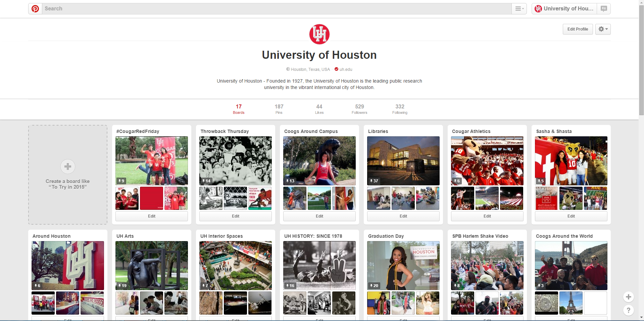This screenshot has width=644, height=321.
Task: Open Around Houston cover photo
Action: coord(68,265)
